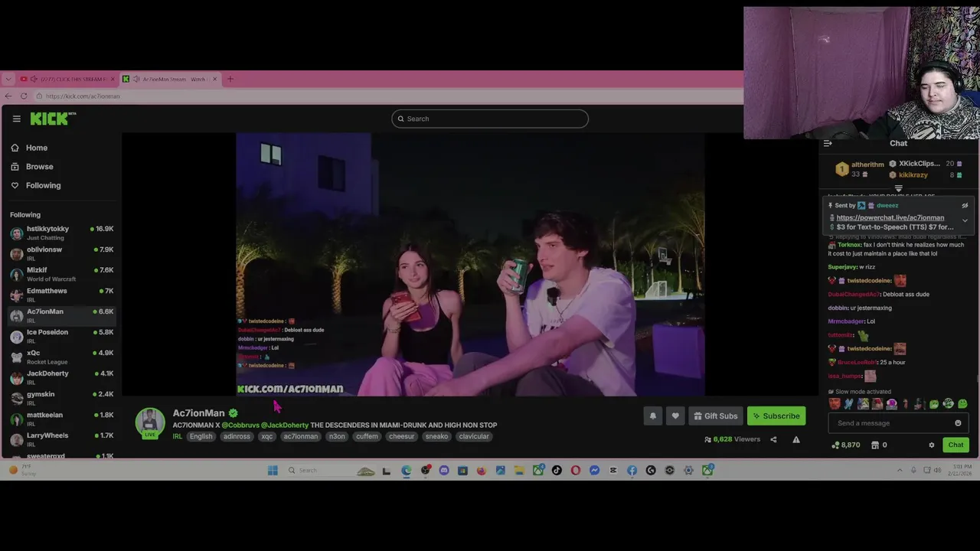Unpin the pinned chat message
This screenshot has width=980, height=551.
coord(965,205)
